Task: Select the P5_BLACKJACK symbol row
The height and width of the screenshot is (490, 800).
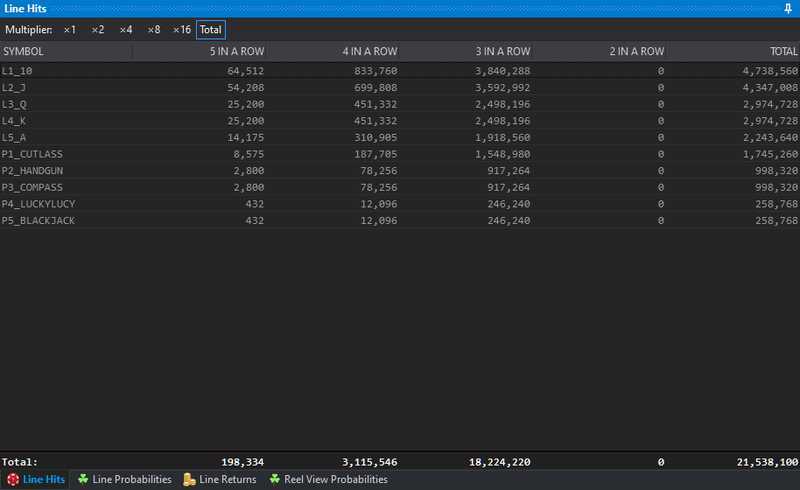Action: (x=400, y=220)
